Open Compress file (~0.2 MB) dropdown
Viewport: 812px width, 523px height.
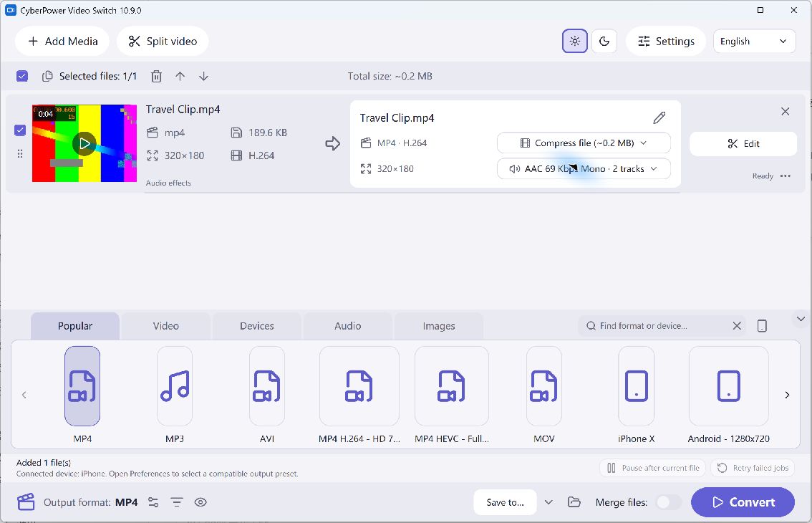[x=584, y=143]
